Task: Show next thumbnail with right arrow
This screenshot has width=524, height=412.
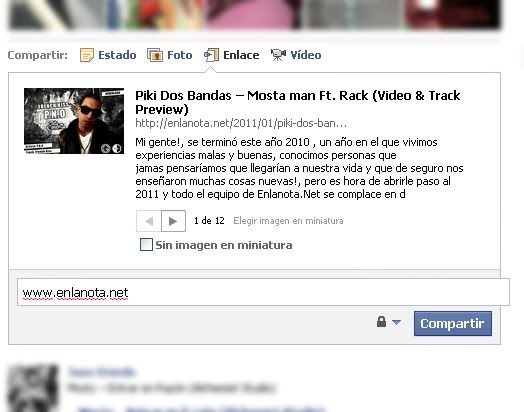Action: pyautogui.click(x=173, y=221)
